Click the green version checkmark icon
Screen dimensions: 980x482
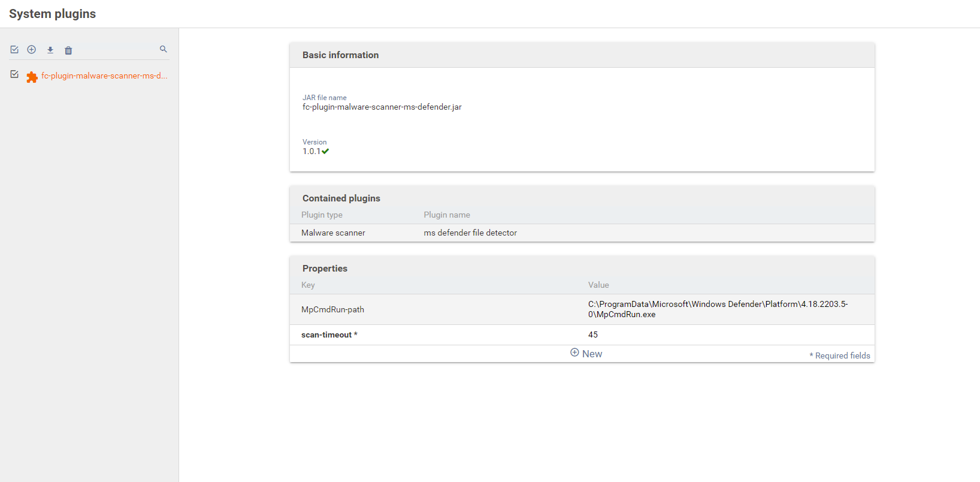point(325,151)
